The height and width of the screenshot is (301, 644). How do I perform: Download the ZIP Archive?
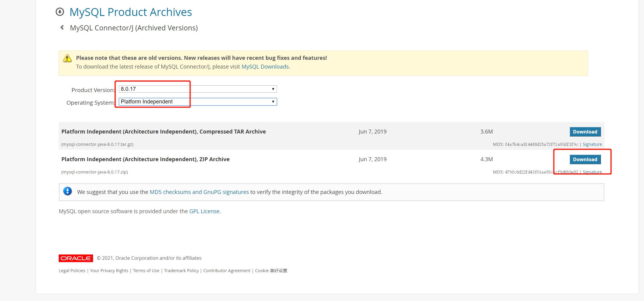coord(585,159)
